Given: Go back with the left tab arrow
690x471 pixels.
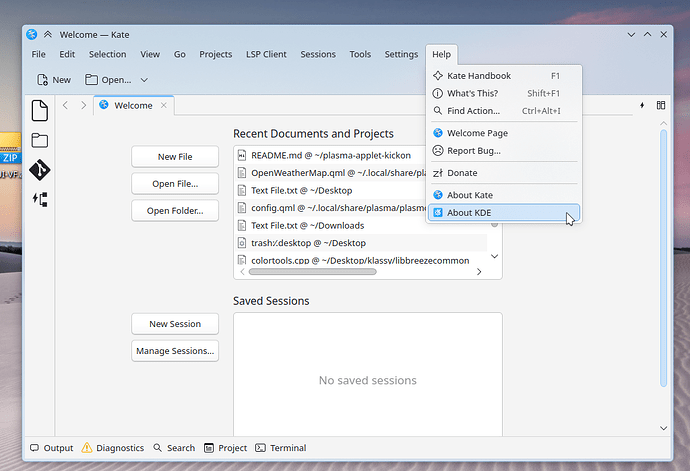Looking at the screenshot, I should pyautogui.click(x=66, y=105).
